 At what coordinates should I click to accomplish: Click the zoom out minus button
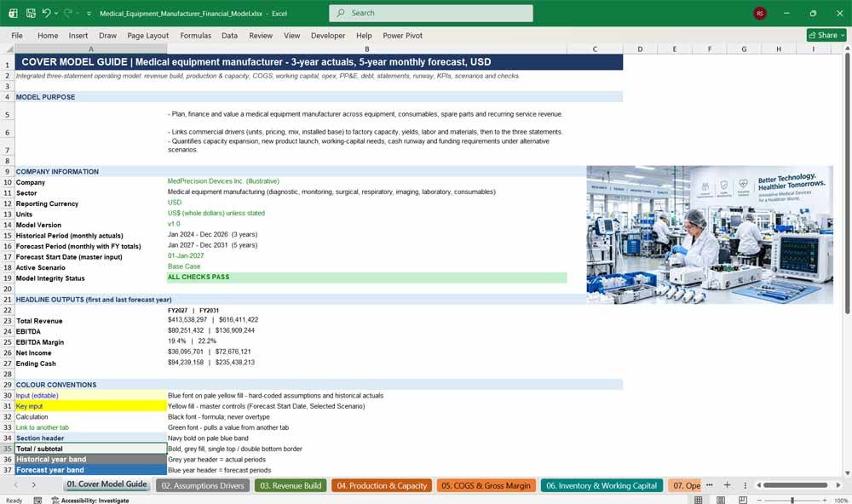tap(760, 501)
